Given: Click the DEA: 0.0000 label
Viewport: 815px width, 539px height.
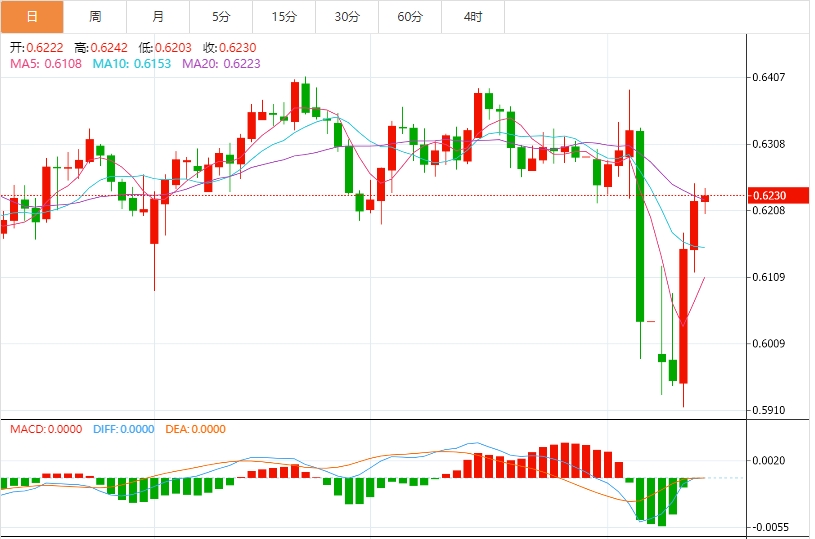Looking at the screenshot, I should pos(195,429).
